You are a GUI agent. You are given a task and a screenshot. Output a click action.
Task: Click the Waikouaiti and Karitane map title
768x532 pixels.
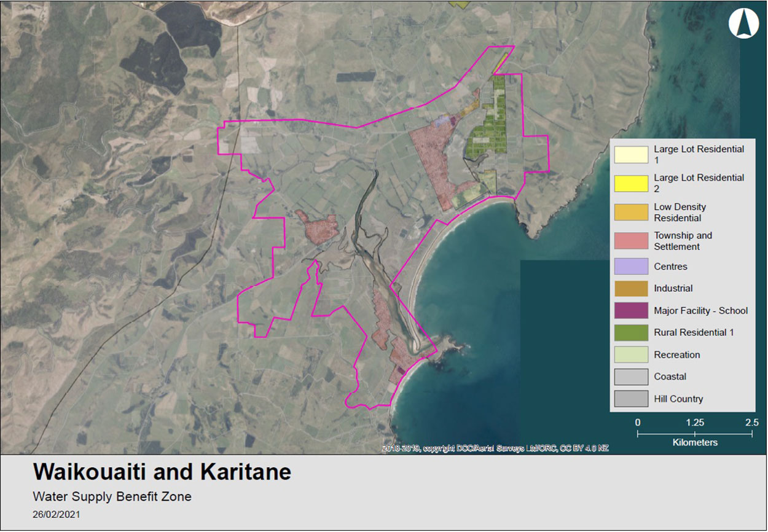click(162, 472)
